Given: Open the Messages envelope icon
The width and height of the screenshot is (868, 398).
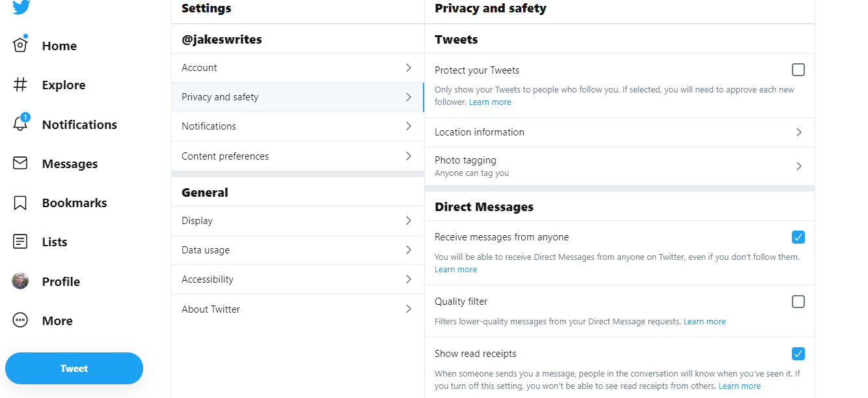Looking at the screenshot, I should (20, 163).
